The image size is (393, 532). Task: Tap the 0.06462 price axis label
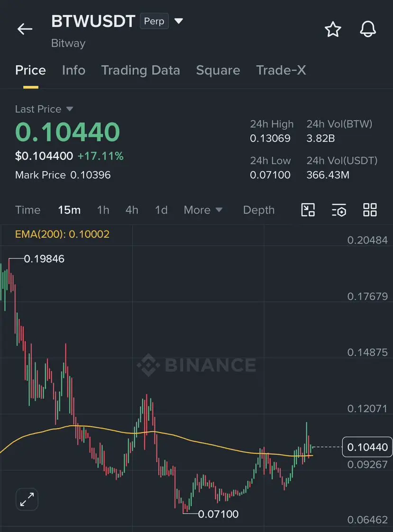367,520
